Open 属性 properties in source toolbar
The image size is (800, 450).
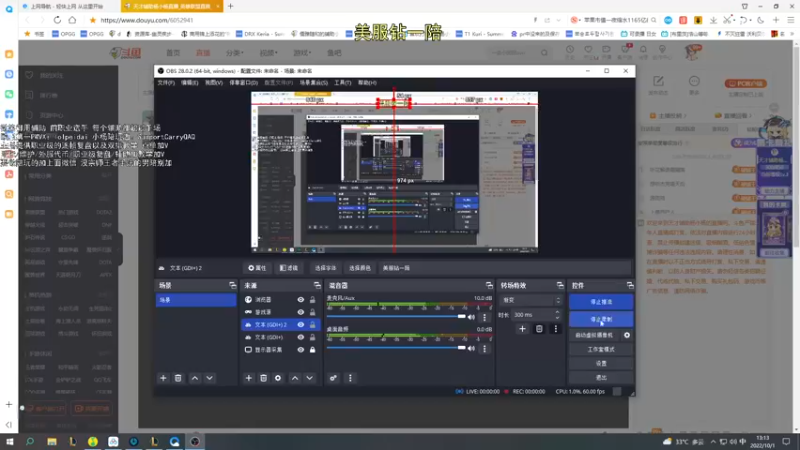[257, 268]
